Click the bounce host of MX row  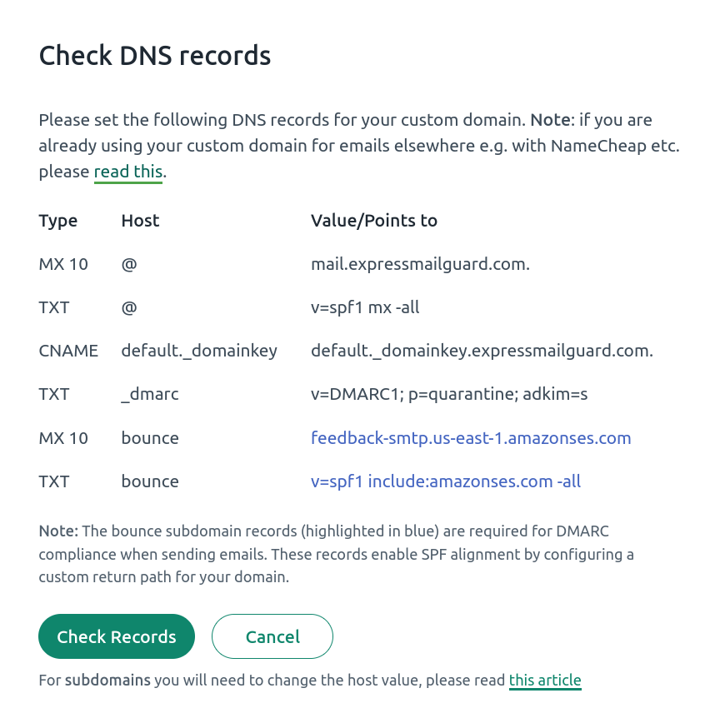point(149,438)
